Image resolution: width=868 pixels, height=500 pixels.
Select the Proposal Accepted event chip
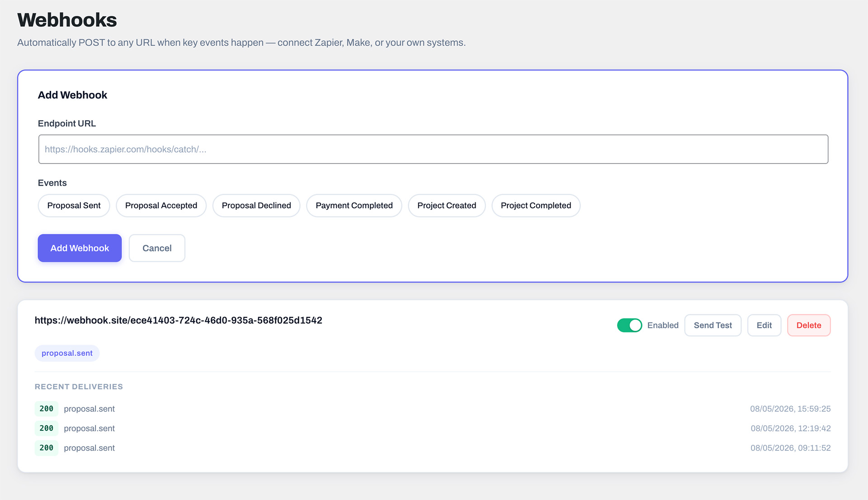click(x=161, y=206)
